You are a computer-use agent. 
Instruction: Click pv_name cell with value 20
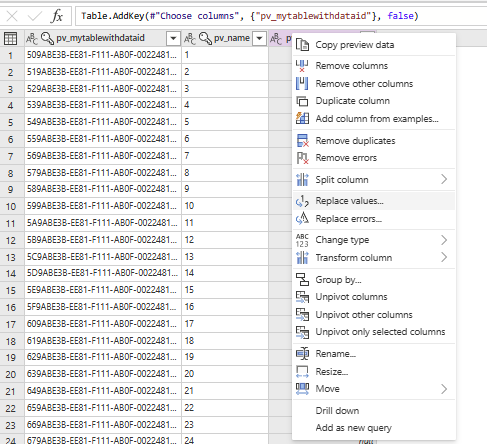(225, 374)
